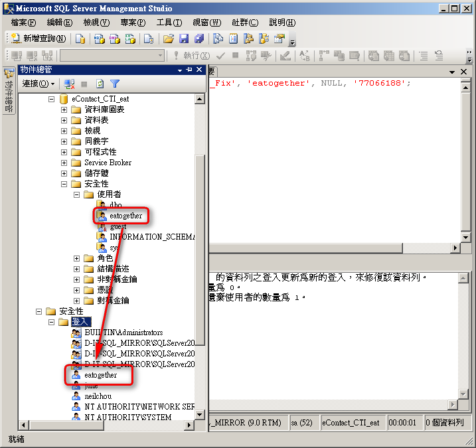Click the Analysis Services MDX query icon
The width and height of the screenshot is (476, 448).
[x=100, y=39]
